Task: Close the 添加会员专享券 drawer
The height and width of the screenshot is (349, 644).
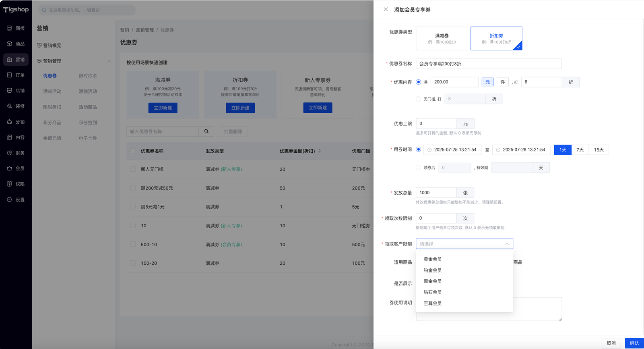Action: [x=386, y=9]
